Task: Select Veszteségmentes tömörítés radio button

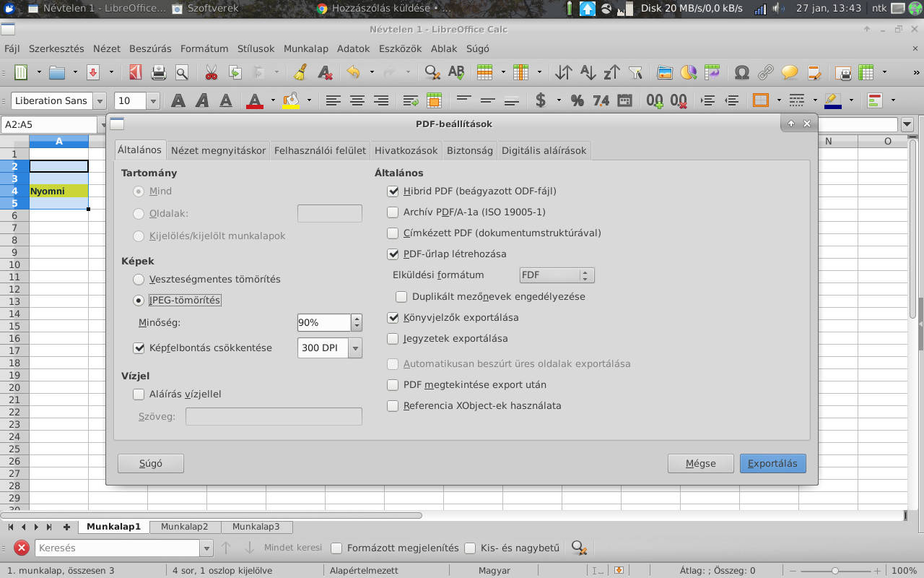Action: [139, 279]
